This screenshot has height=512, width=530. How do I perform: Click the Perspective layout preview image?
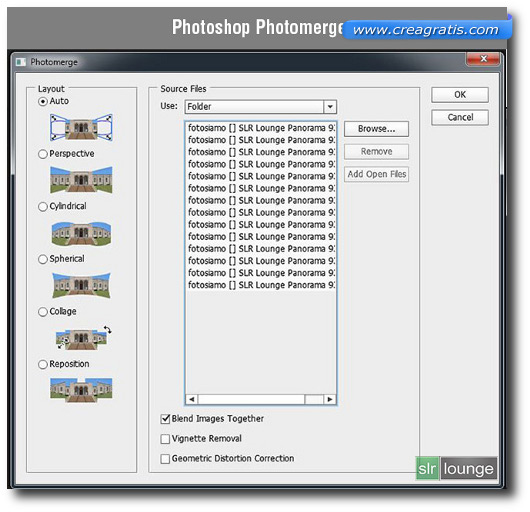coord(81,180)
